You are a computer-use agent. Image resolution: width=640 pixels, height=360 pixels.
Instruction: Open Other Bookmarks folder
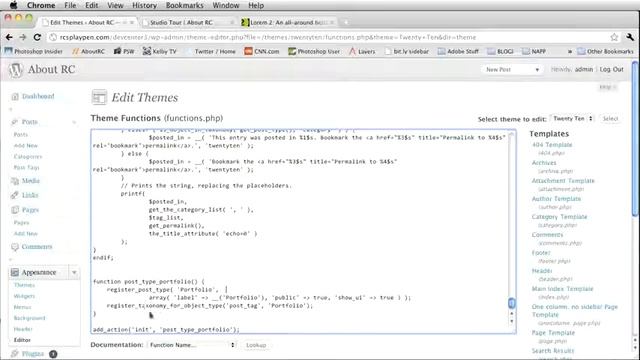point(605,51)
